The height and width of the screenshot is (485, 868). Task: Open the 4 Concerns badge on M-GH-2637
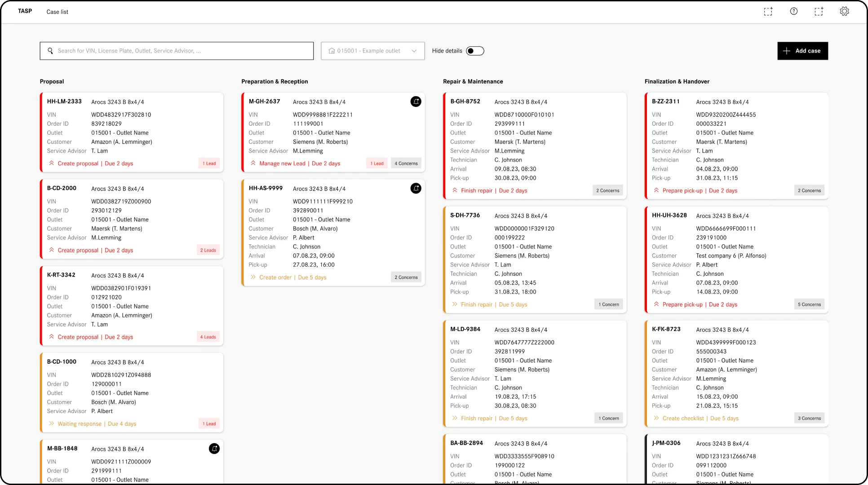tap(406, 163)
